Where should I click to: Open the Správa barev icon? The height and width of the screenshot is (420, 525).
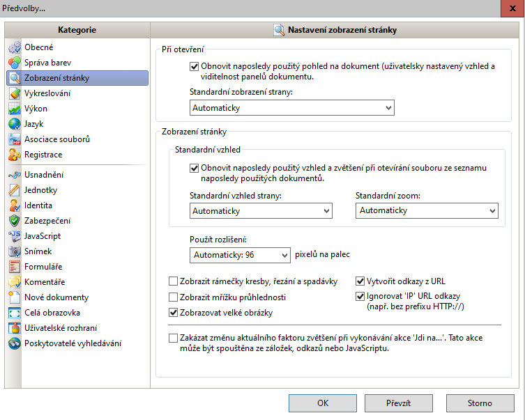tap(15, 63)
